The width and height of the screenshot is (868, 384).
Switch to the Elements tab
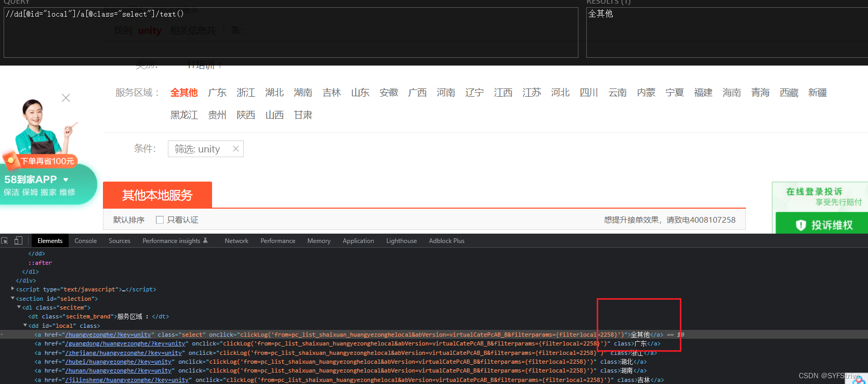pyautogui.click(x=50, y=241)
